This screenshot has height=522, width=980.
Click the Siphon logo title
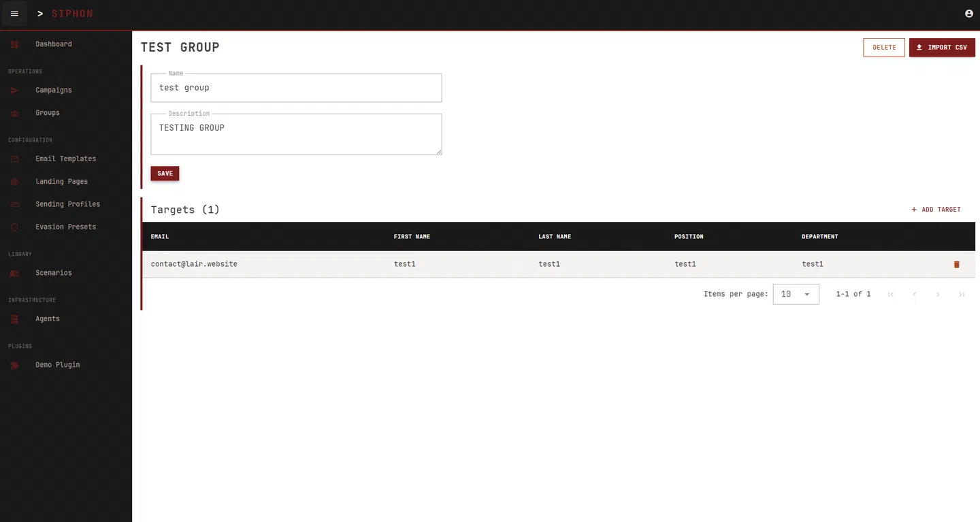click(72, 14)
